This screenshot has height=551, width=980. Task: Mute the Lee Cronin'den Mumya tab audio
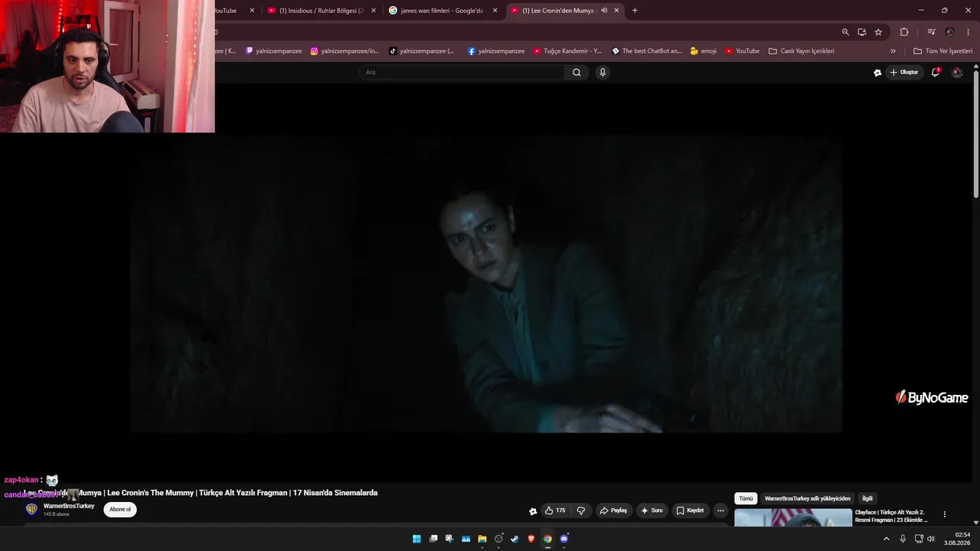point(604,11)
